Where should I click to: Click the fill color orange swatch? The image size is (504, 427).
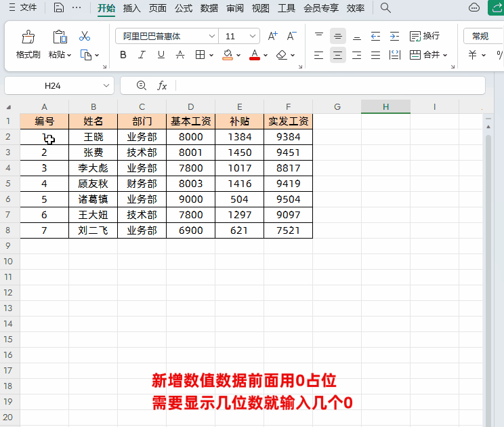click(228, 58)
